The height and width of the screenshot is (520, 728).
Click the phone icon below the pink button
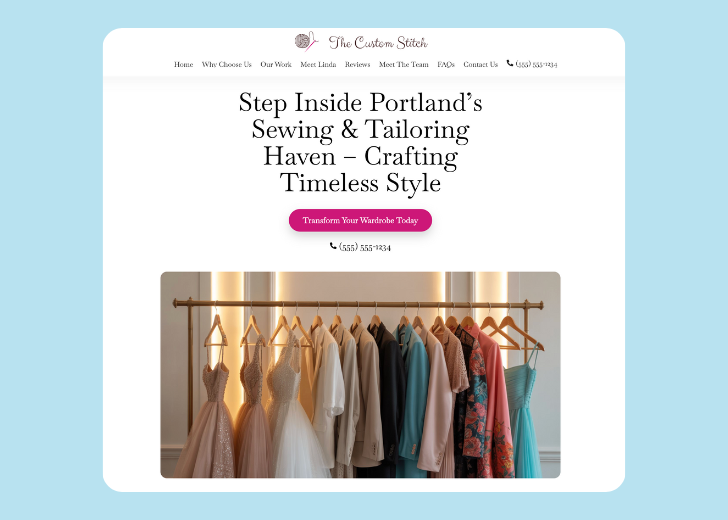333,246
